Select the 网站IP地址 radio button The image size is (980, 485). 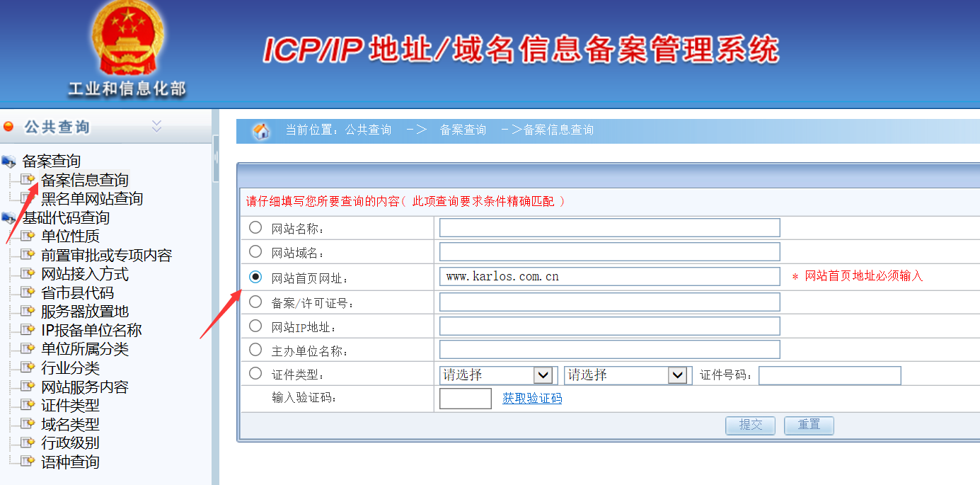[x=255, y=326]
